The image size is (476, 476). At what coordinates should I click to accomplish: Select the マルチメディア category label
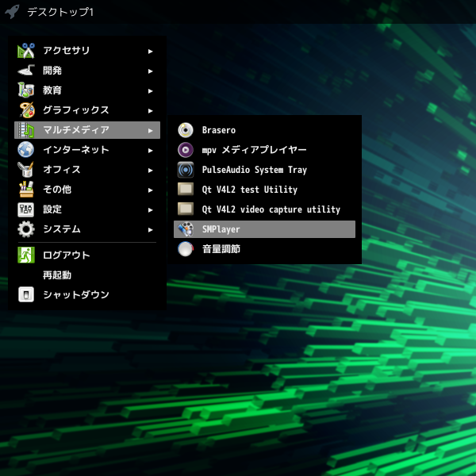coord(76,130)
